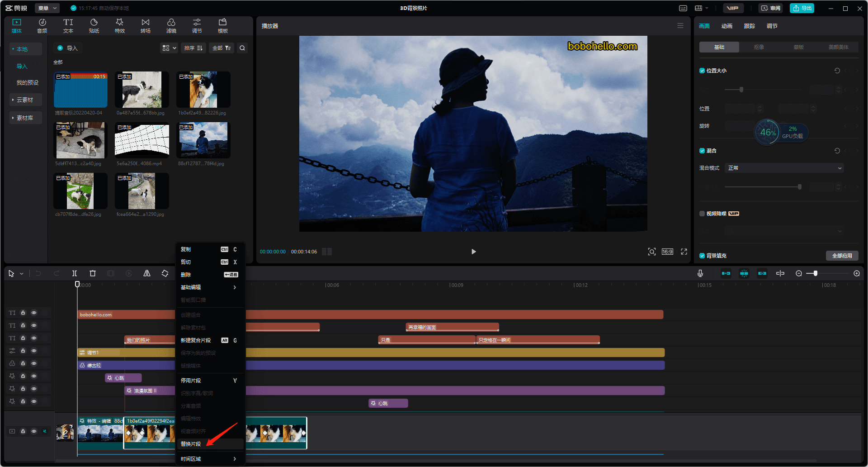Toggle the 位置大小 checkbox
This screenshot has height=467, width=868.
pos(702,71)
